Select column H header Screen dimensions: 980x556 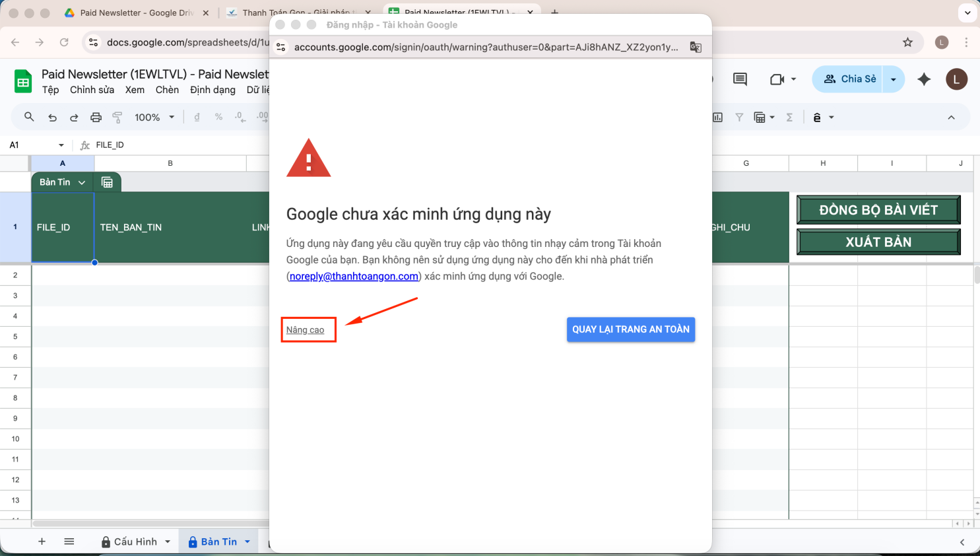tap(823, 163)
